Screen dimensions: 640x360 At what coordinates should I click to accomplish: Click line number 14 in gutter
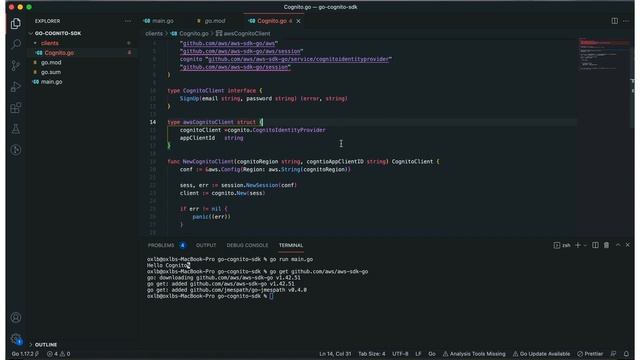tap(152, 122)
